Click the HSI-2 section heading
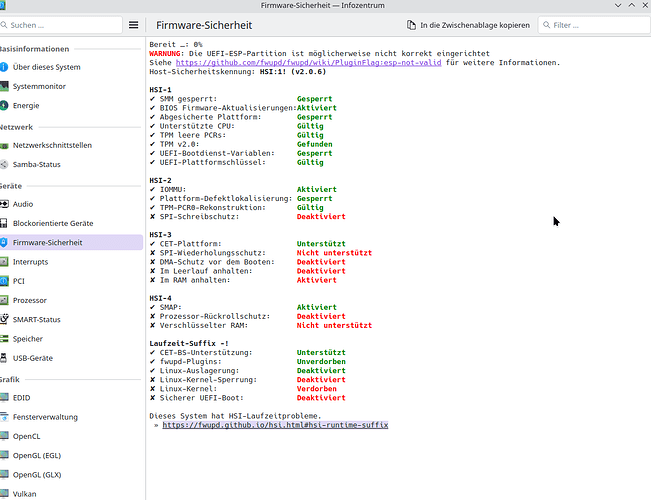 160,180
